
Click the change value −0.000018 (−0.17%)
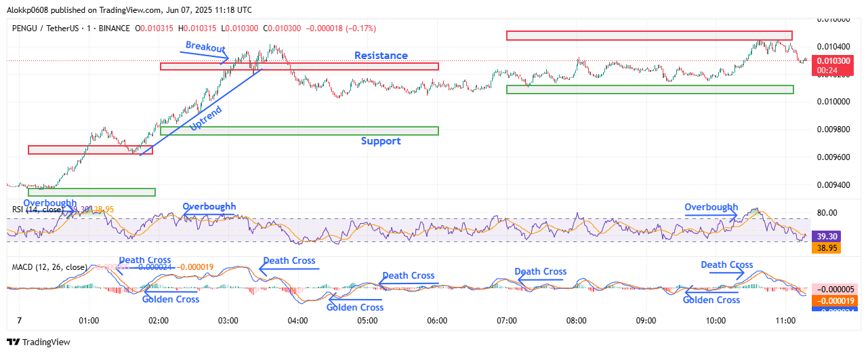click(340, 28)
